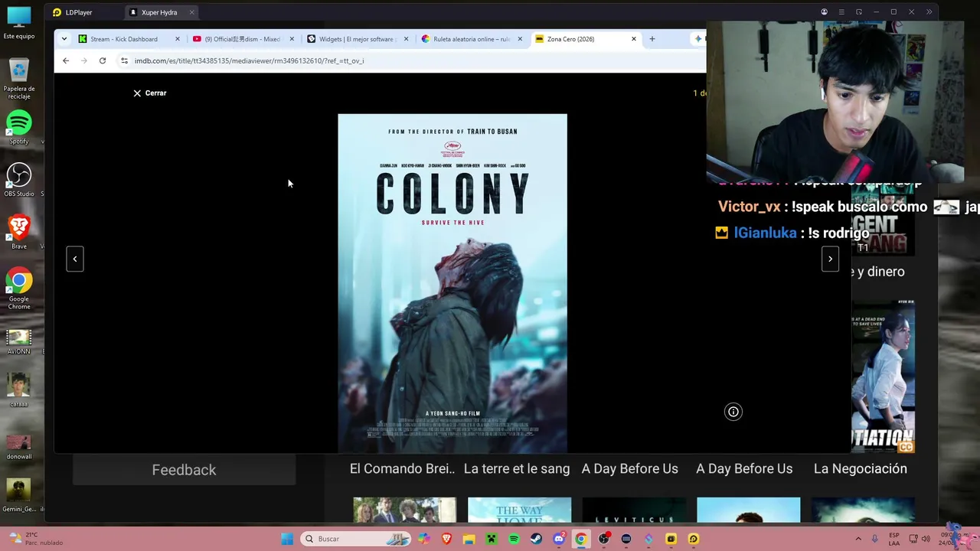Open LDPlayer from the taskbar
The width and height of the screenshot is (980, 551).
click(694, 539)
